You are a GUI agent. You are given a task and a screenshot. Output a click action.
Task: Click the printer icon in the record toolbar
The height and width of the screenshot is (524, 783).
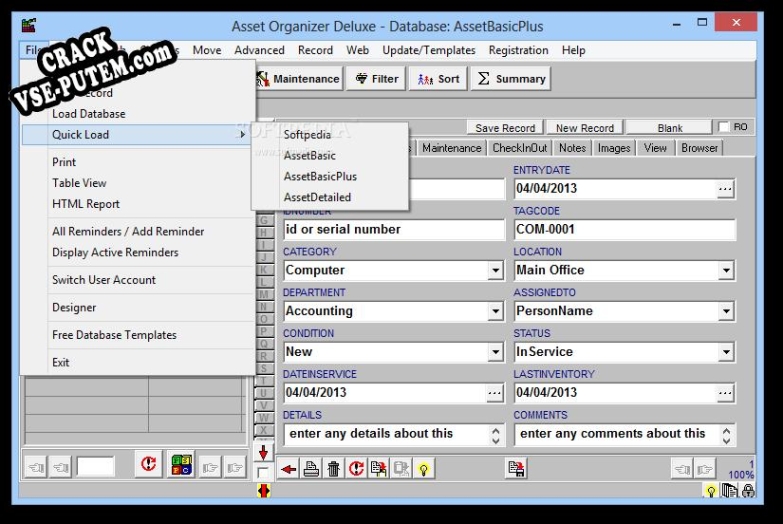point(311,469)
